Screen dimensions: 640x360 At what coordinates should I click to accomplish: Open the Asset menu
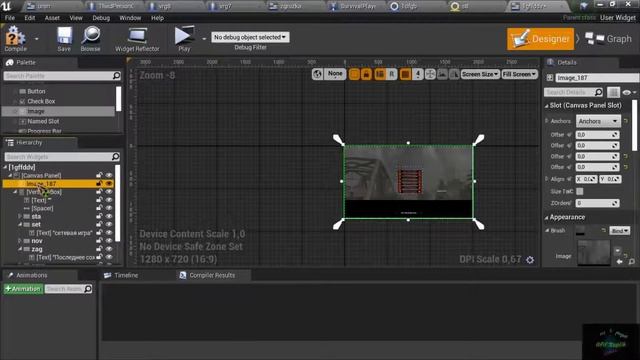click(x=52, y=18)
